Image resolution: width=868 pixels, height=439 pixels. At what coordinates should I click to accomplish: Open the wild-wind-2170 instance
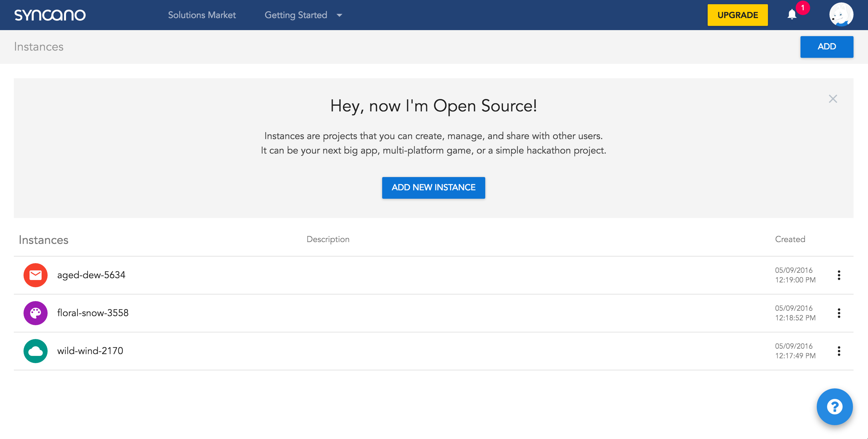pyautogui.click(x=90, y=351)
